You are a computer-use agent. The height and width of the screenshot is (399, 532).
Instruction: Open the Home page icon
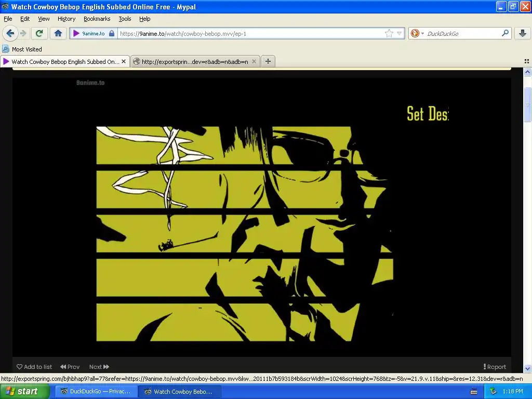tap(58, 33)
